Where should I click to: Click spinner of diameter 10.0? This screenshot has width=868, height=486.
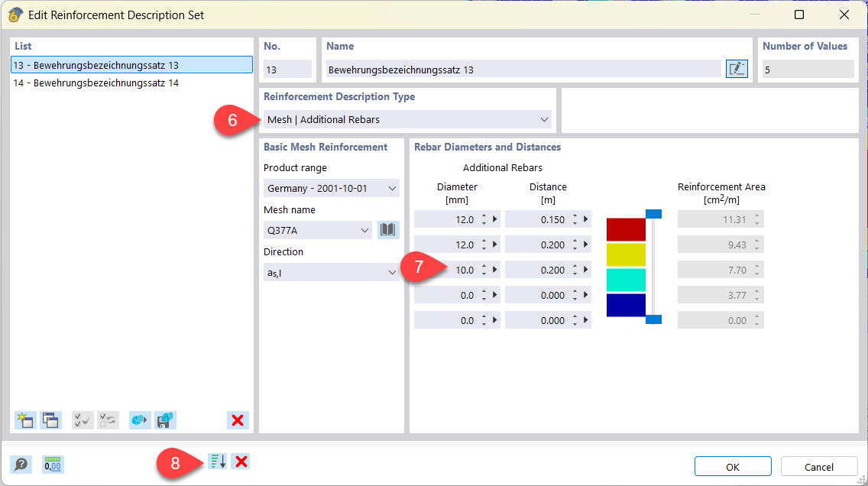click(x=484, y=270)
